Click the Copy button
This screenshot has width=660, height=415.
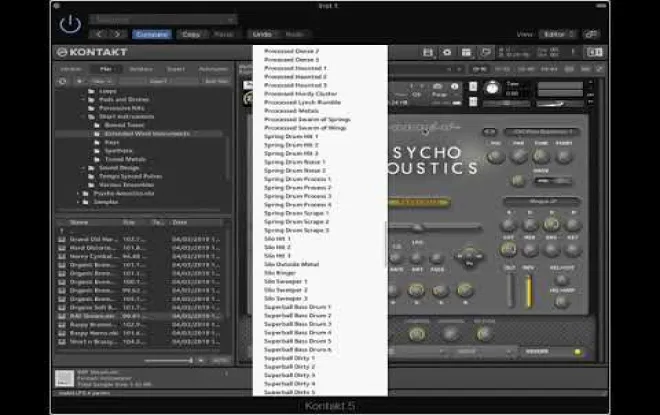pyautogui.click(x=191, y=34)
